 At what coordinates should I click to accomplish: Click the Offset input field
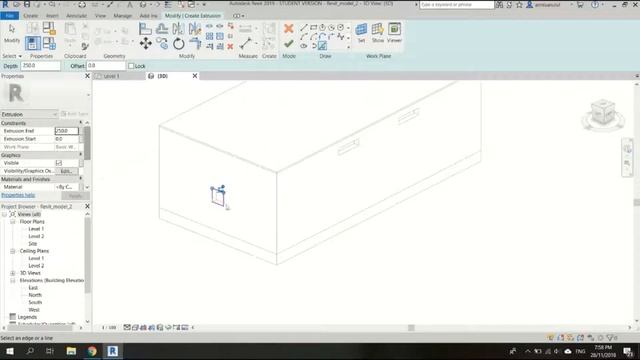click(106, 66)
